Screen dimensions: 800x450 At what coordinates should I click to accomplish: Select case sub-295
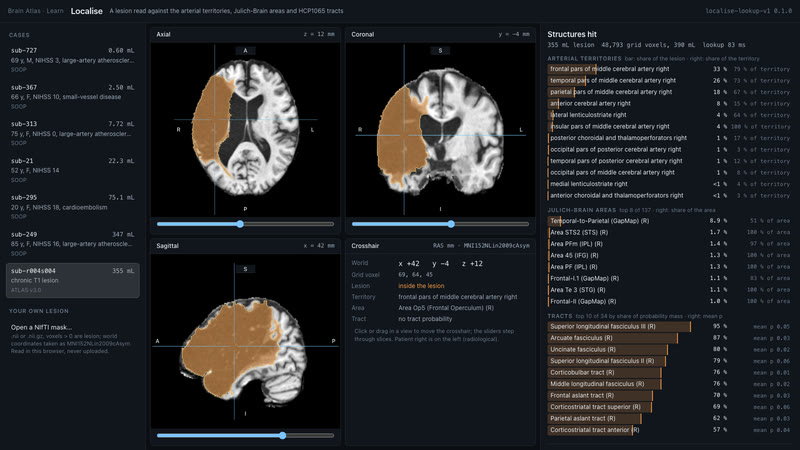tap(72, 207)
